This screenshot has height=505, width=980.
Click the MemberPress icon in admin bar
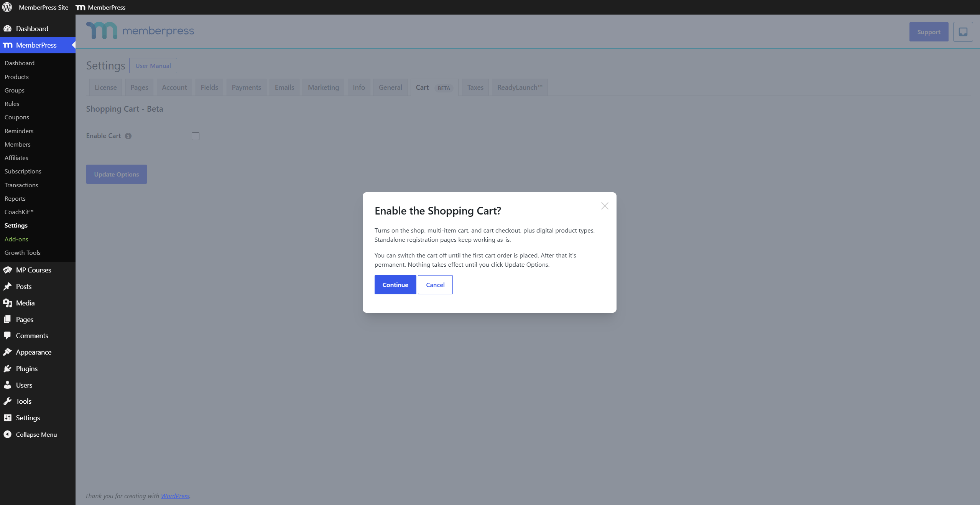[x=80, y=7]
